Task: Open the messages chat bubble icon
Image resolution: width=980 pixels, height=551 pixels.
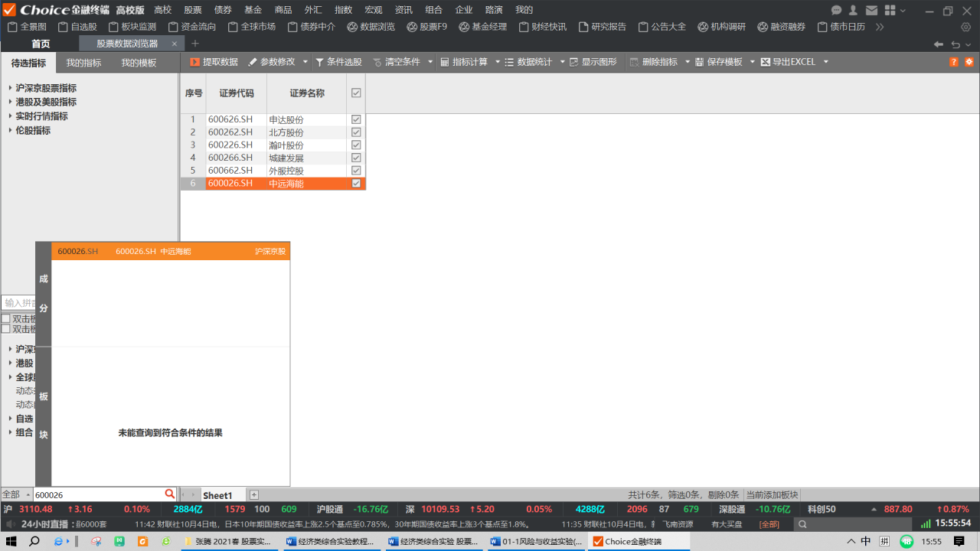Action: (x=836, y=10)
